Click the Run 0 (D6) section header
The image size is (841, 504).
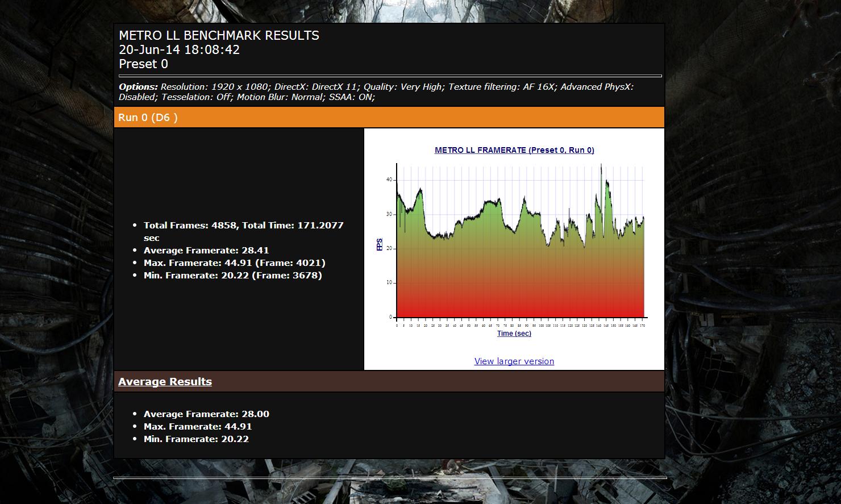pos(389,117)
